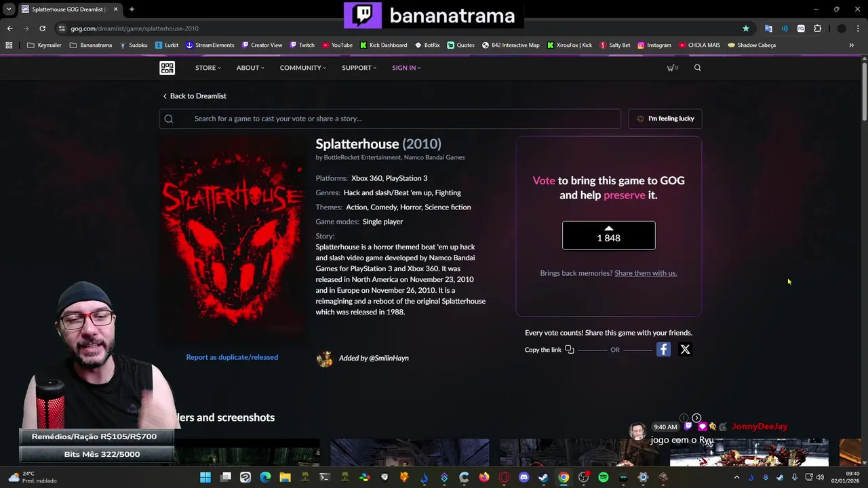Open the 842 Interactive Map bookmark
This screenshot has width=868, height=488.
[511, 45]
